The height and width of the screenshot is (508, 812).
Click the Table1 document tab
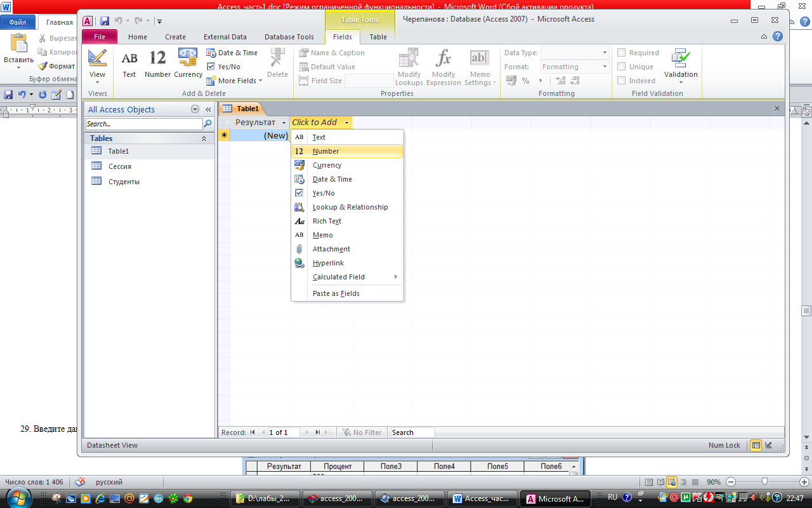click(241, 109)
